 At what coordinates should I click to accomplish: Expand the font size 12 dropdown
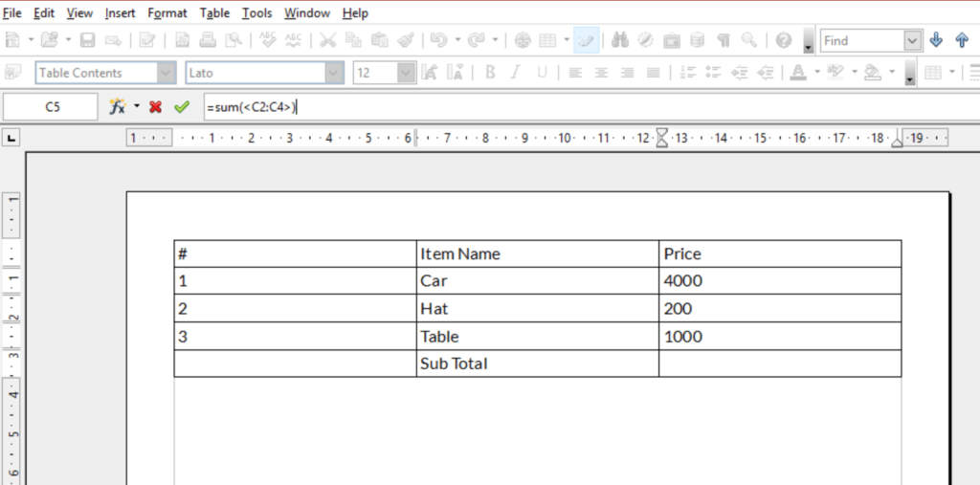coord(407,73)
